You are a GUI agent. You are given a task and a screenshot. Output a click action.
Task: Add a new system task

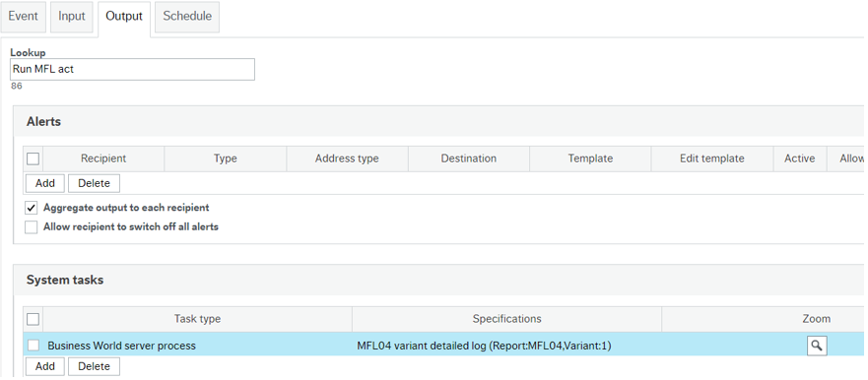45,366
